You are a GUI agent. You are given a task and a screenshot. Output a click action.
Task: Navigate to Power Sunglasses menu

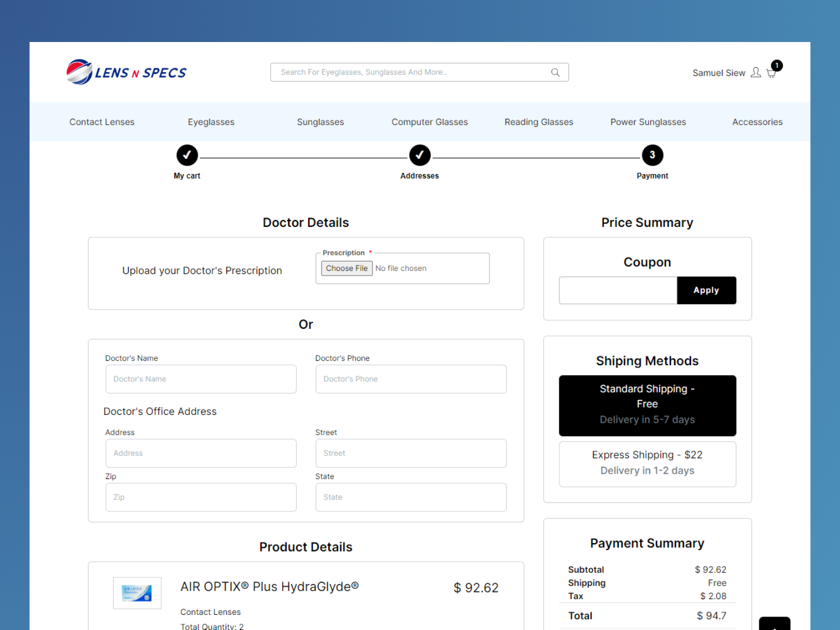pyautogui.click(x=648, y=122)
